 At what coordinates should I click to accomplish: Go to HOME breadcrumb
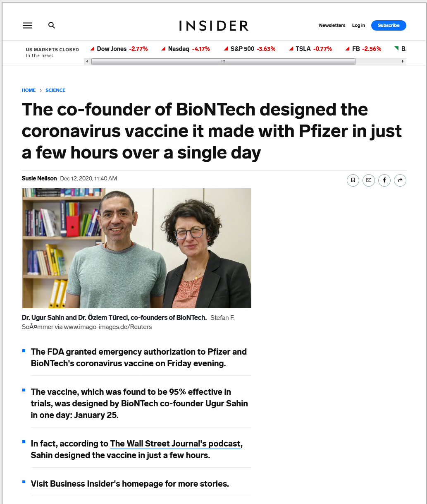(x=29, y=90)
